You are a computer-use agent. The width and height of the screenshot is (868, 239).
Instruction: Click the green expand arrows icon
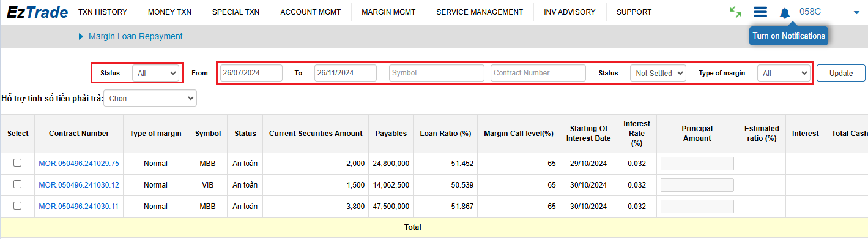click(x=735, y=12)
